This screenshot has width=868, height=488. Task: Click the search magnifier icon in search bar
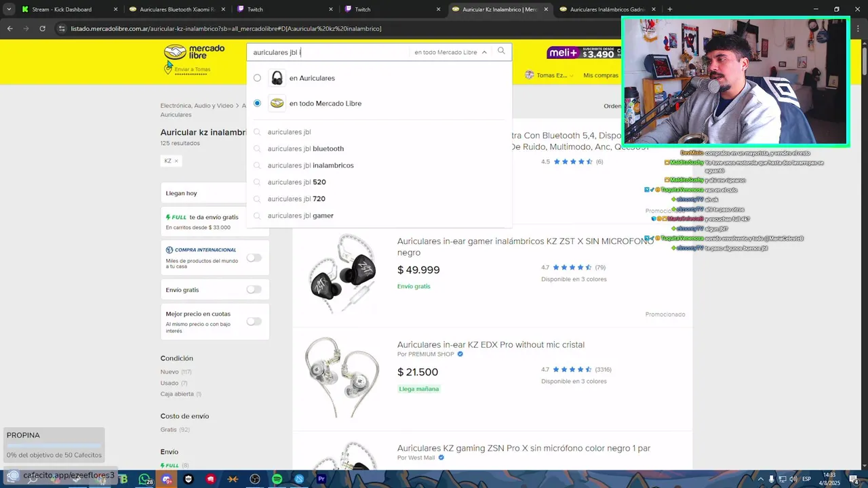(x=501, y=52)
